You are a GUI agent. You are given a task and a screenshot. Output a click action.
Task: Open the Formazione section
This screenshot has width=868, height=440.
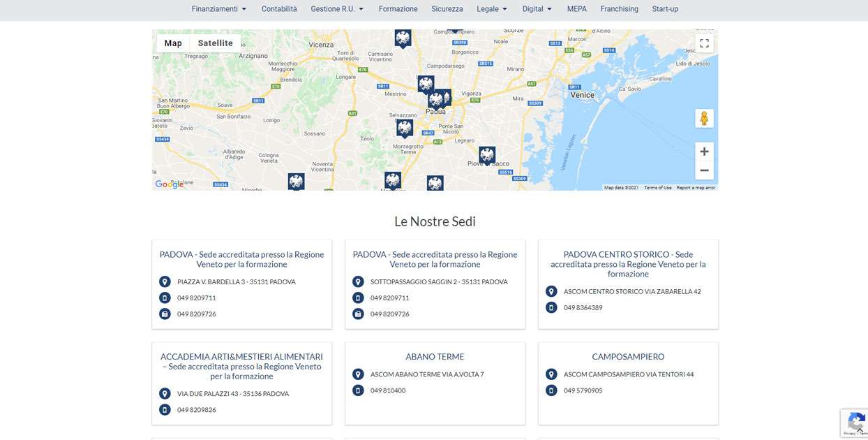click(x=398, y=9)
